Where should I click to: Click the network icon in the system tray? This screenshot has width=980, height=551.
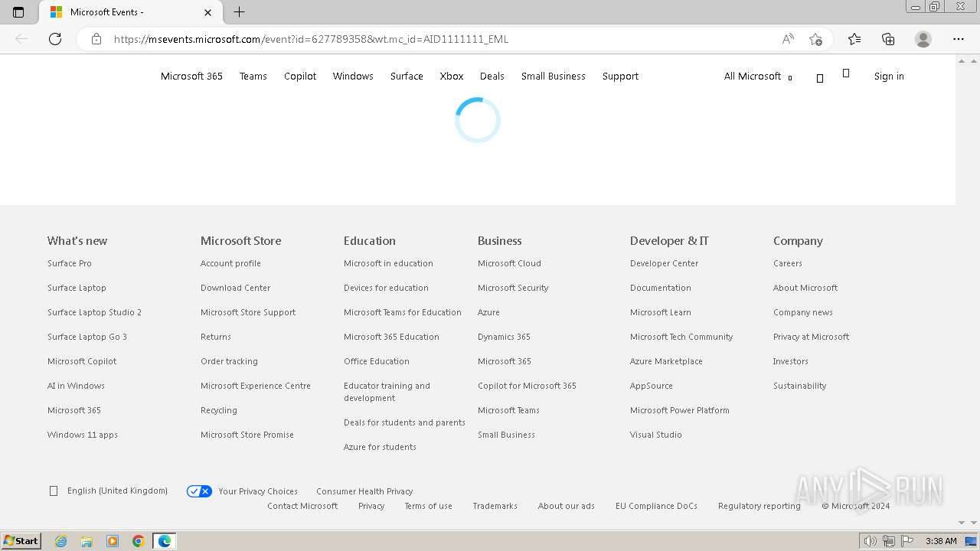point(889,541)
